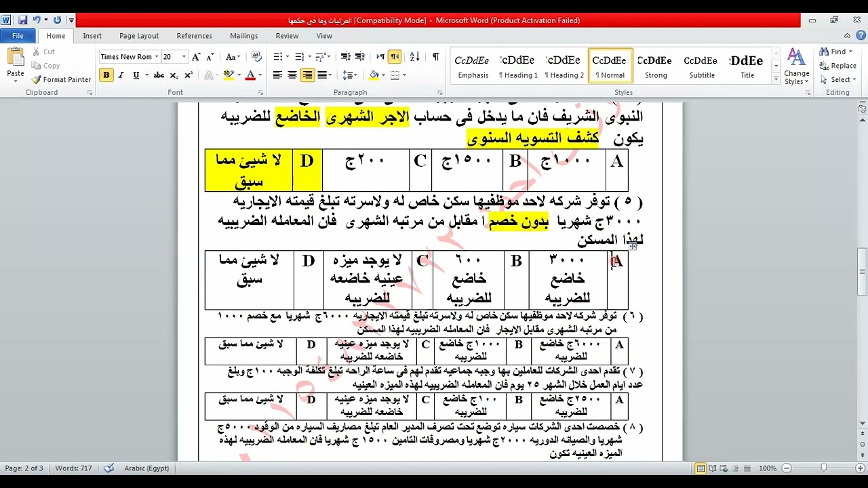Open the File tab
The width and height of the screenshot is (868, 488).
[18, 36]
